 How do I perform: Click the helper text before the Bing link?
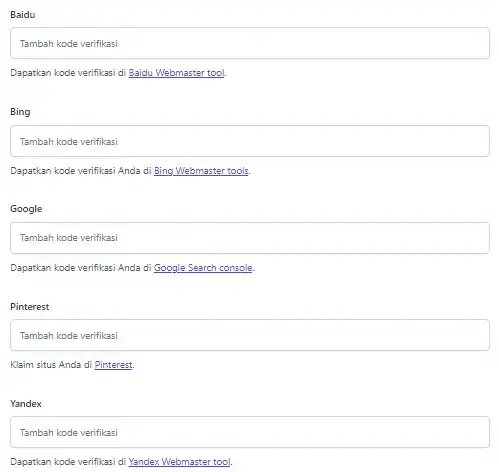[81, 171]
